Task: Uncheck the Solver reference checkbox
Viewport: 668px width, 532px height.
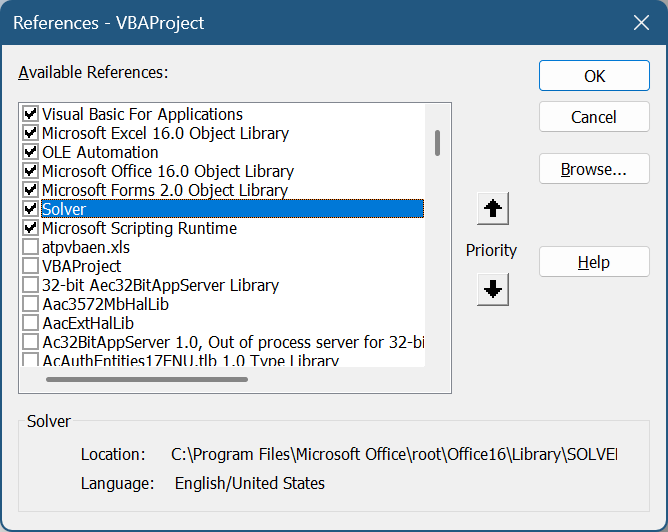Action: (x=31, y=209)
